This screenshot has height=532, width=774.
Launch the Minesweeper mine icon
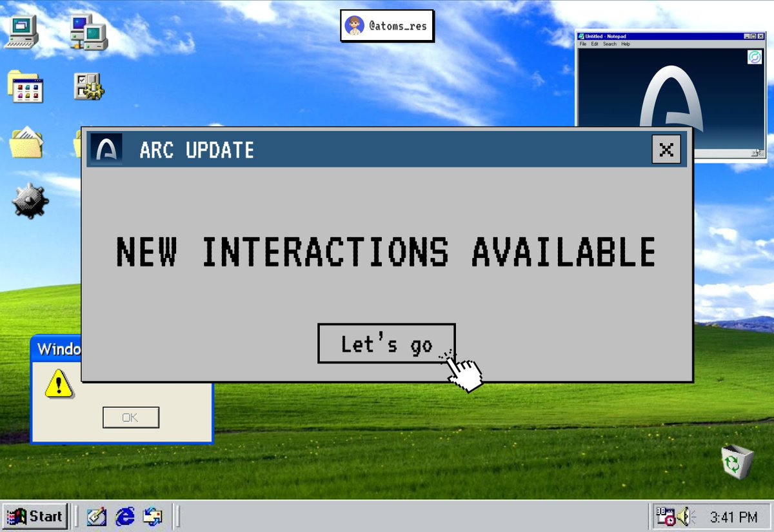(30, 201)
